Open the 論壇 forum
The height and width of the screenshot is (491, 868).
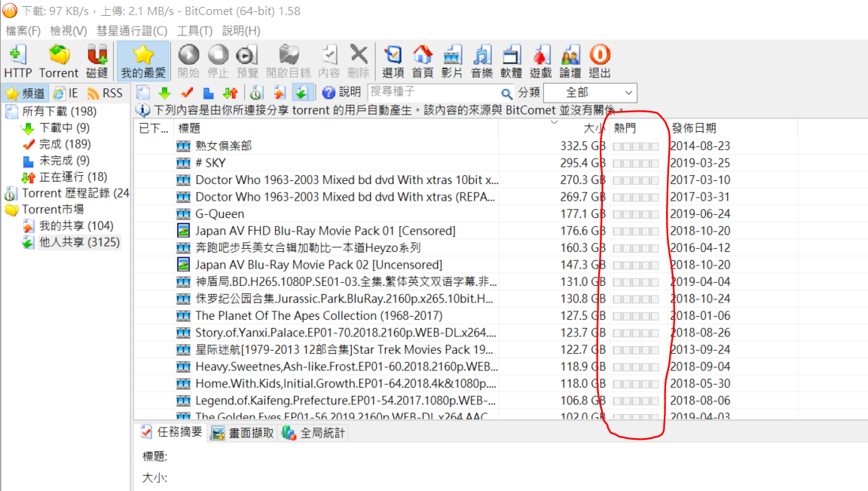tap(570, 61)
